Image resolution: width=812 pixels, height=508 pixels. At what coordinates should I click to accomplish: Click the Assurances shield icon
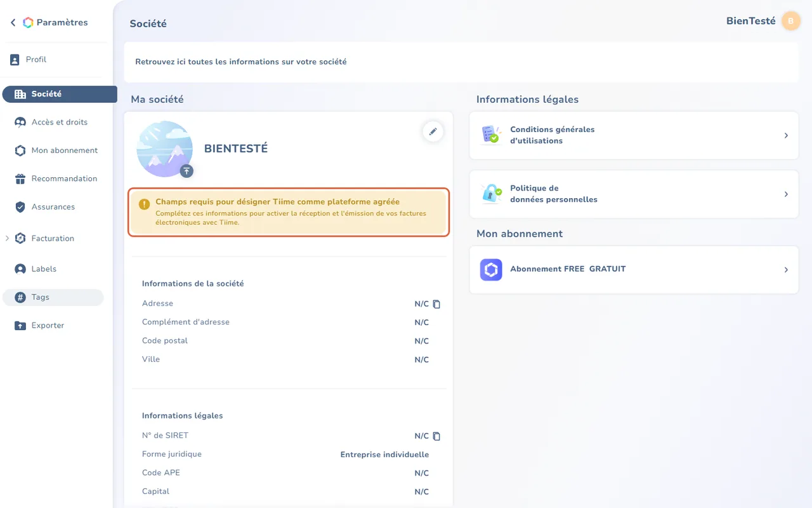pos(20,207)
